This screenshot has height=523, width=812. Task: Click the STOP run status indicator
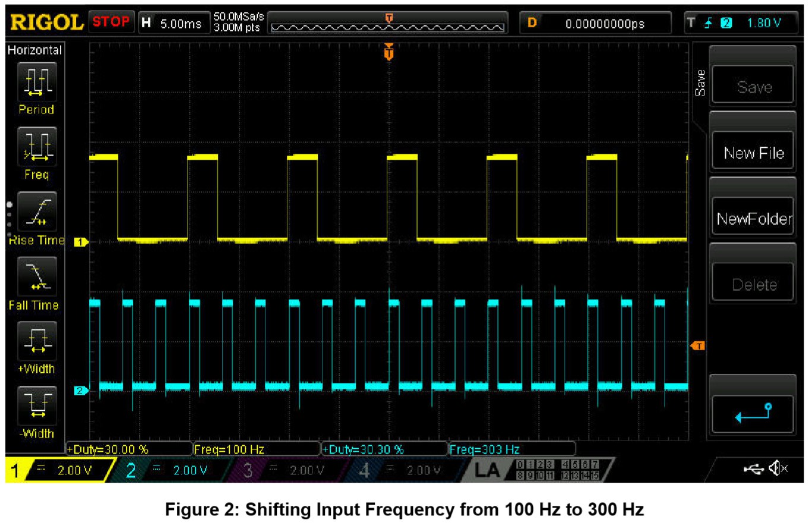[x=111, y=22]
